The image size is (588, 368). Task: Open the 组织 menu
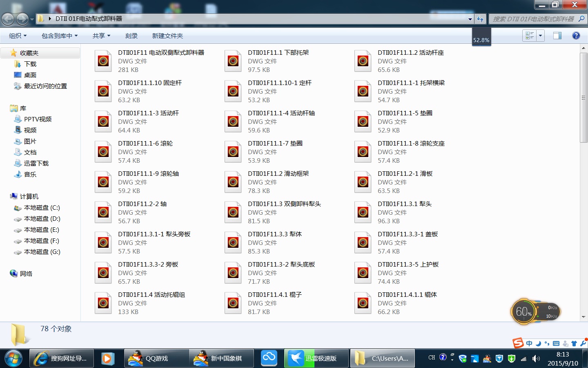(17, 36)
